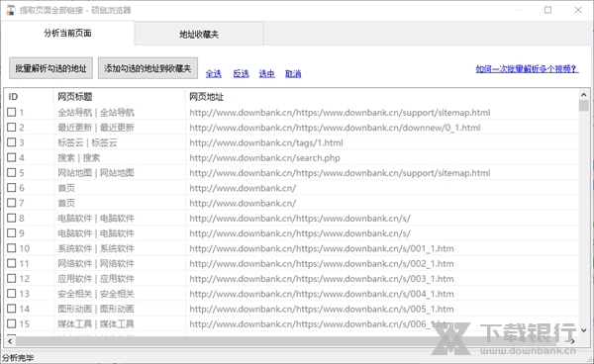Tick the checkbox for row 3 标签云
This screenshot has width=594, height=364.
(x=12, y=142)
